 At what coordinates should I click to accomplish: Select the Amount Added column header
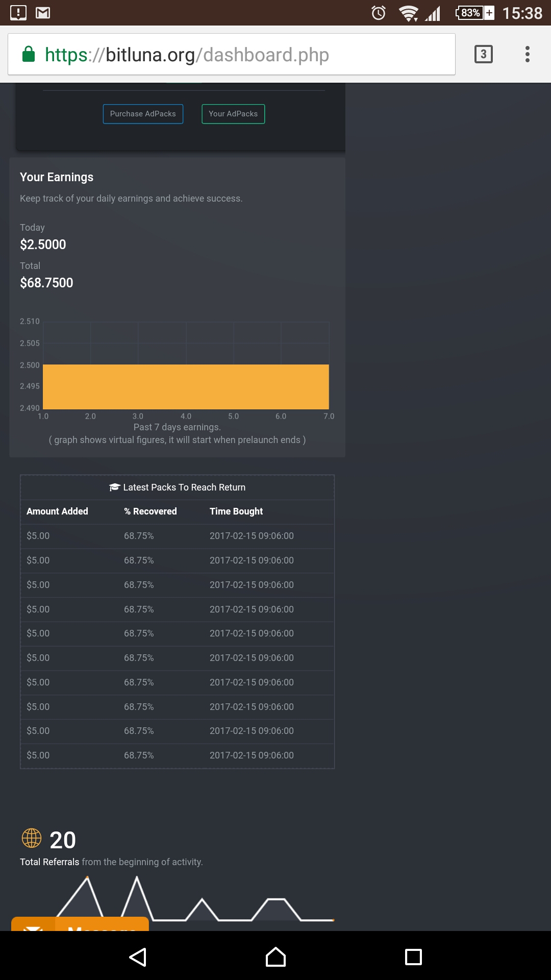pos(57,511)
